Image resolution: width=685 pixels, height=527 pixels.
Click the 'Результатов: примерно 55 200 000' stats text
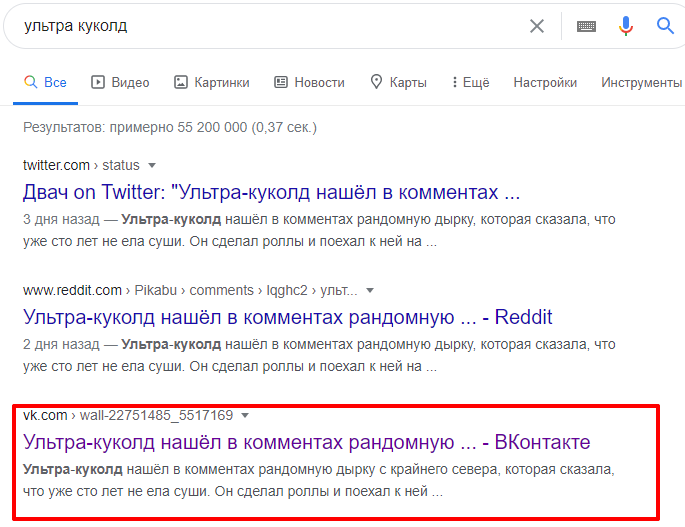coord(170,127)
